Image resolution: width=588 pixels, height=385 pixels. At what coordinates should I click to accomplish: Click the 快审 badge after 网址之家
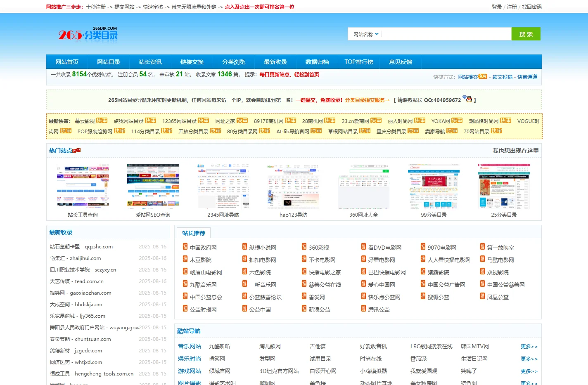click(242, 120)
